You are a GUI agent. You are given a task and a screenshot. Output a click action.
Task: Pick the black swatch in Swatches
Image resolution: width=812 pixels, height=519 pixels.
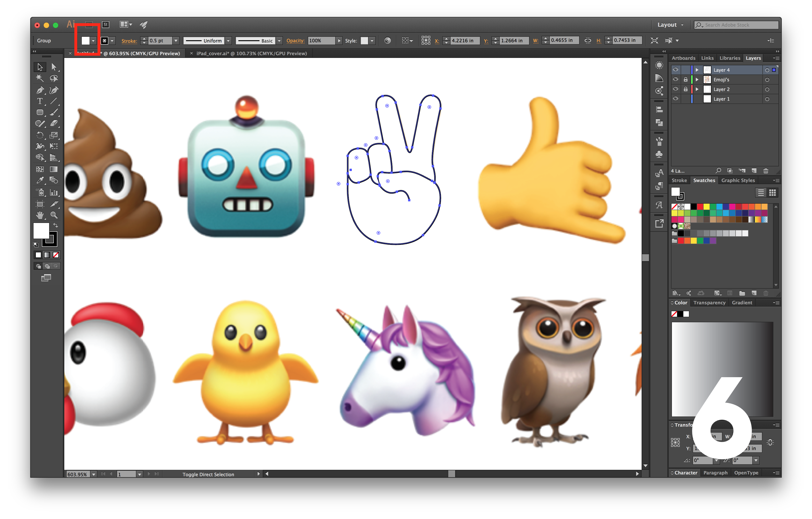click(x=694, y=207)
